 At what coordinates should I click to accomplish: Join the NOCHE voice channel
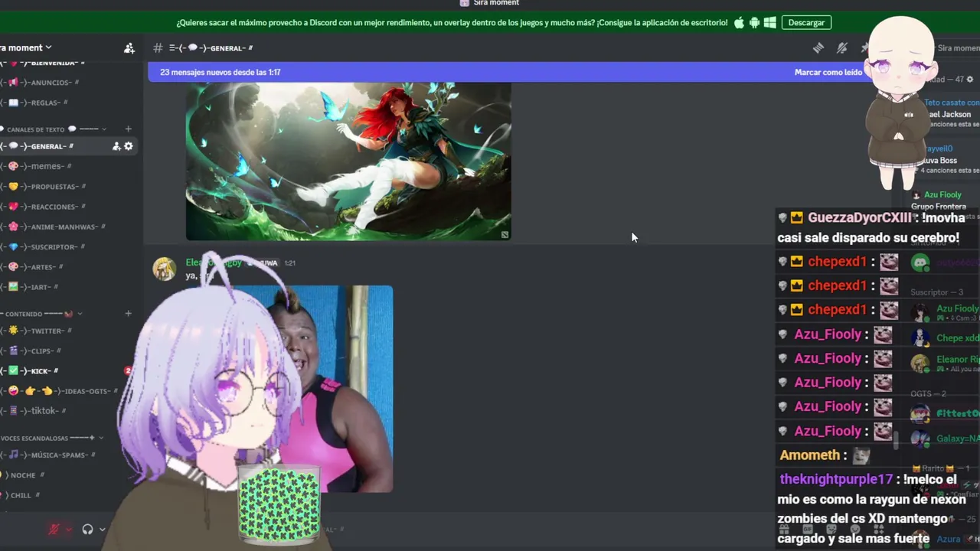click(23, 475)
